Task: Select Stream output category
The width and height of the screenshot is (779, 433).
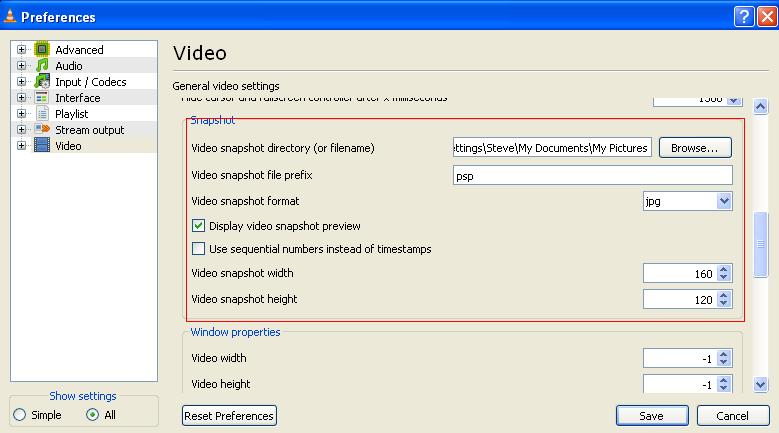Action: [89, 130]
